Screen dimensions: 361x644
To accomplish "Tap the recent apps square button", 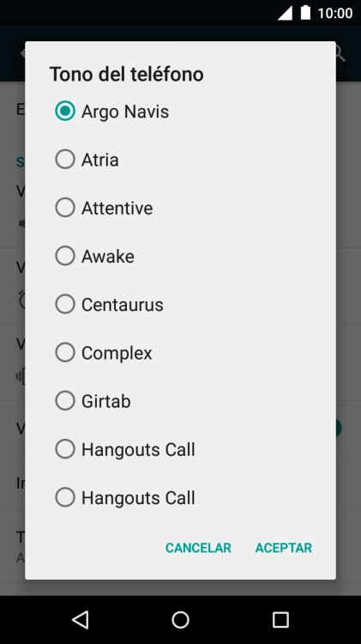I will tap(280, 619).
